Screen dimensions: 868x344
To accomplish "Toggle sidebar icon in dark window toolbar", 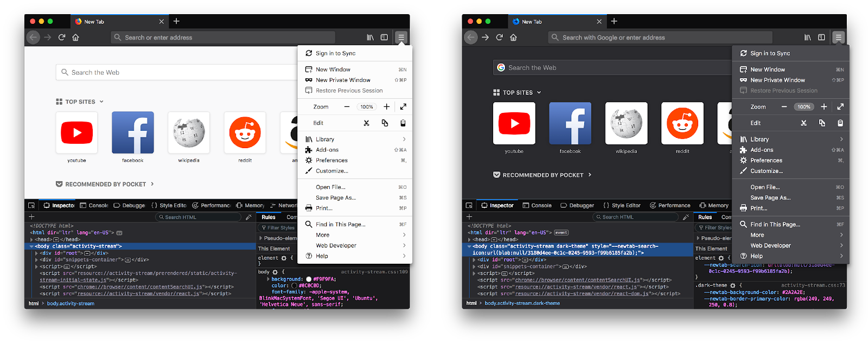I will (x=821, y=37).
